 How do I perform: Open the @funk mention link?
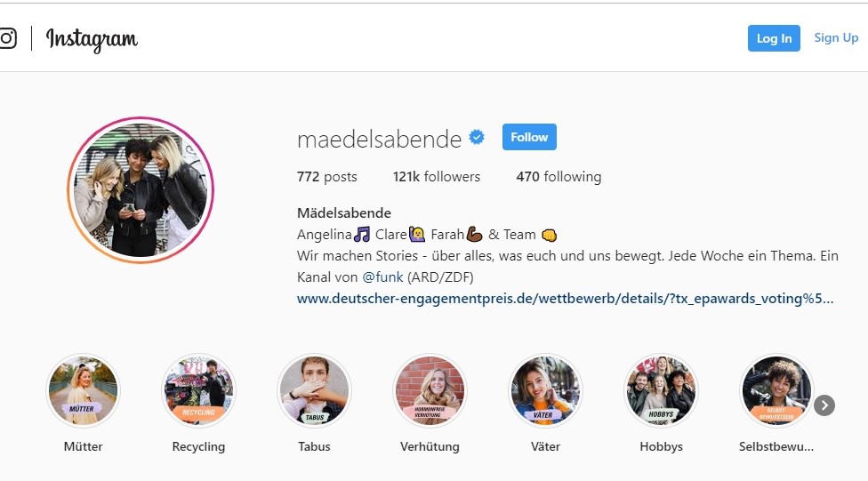coord(382,277)
